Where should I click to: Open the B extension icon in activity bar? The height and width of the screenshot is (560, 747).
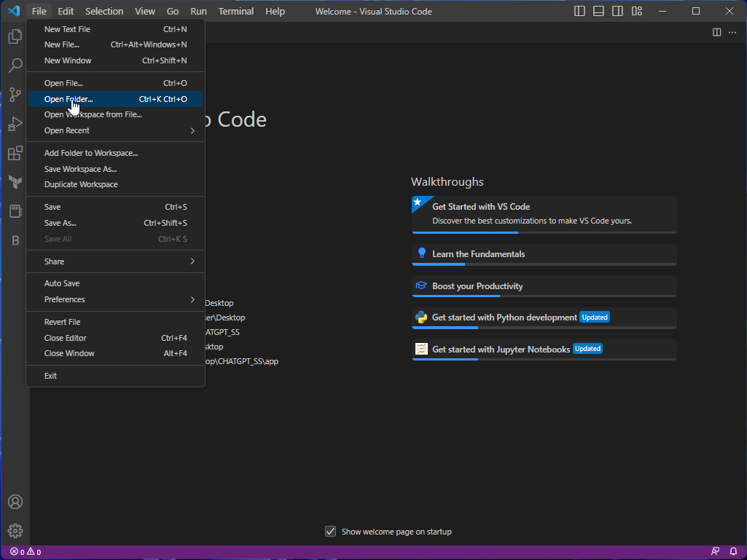pos(15,240)
